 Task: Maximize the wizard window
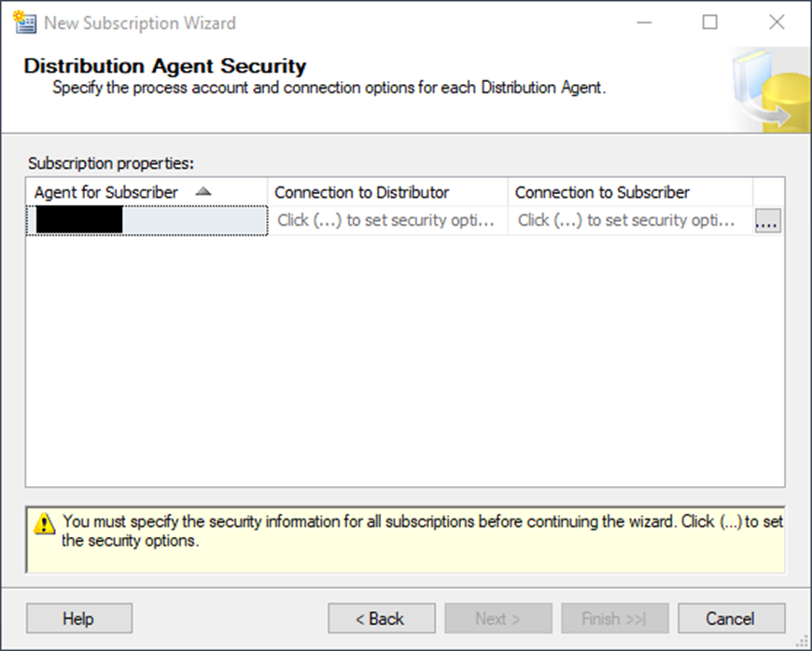710,22
